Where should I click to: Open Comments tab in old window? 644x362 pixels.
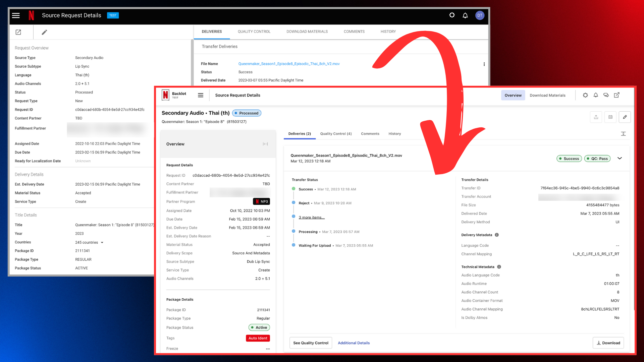pyautogui.click(x=354, y=32)
